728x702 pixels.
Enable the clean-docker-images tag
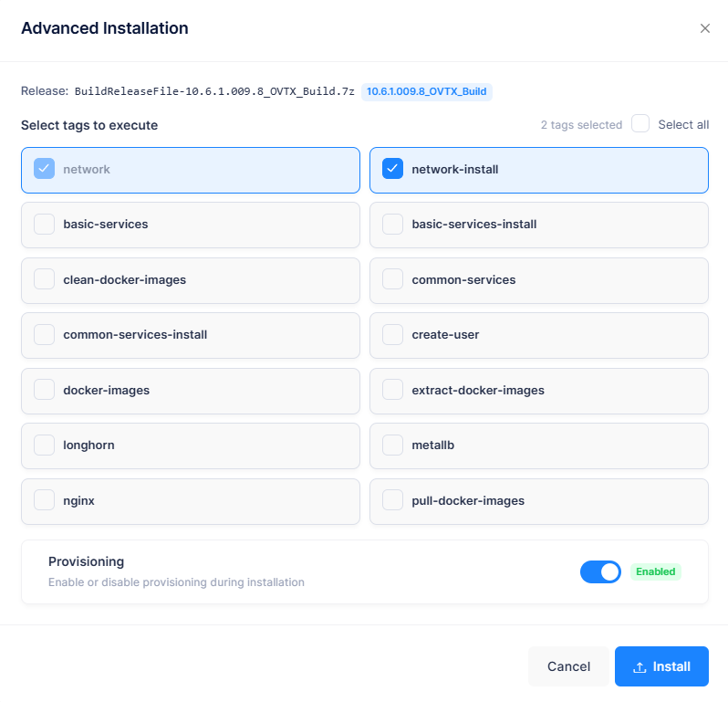(191, 280)
